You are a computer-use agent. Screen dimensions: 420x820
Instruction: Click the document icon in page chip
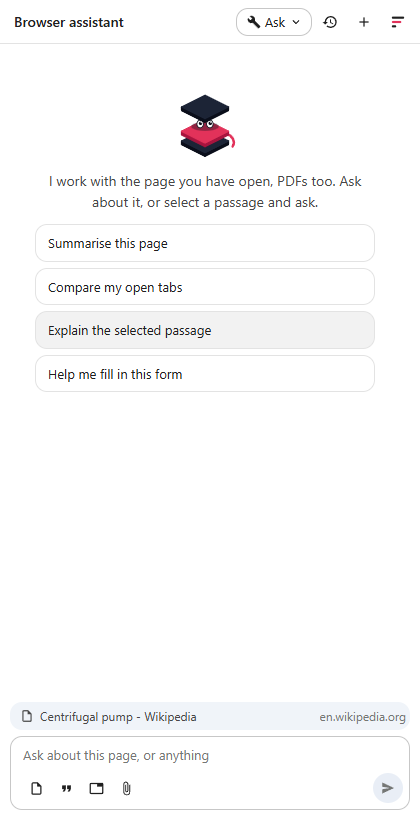(27, 716)
